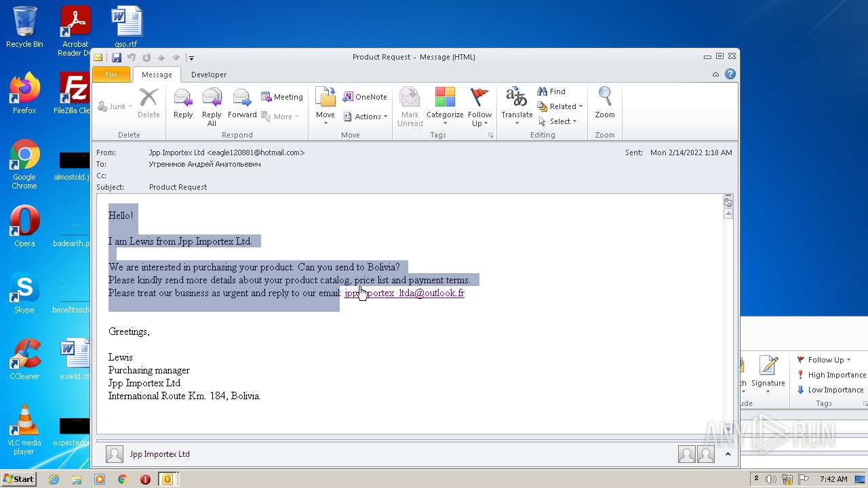Click the taskbar clock showing 7:42 AM

click(833, 479)
